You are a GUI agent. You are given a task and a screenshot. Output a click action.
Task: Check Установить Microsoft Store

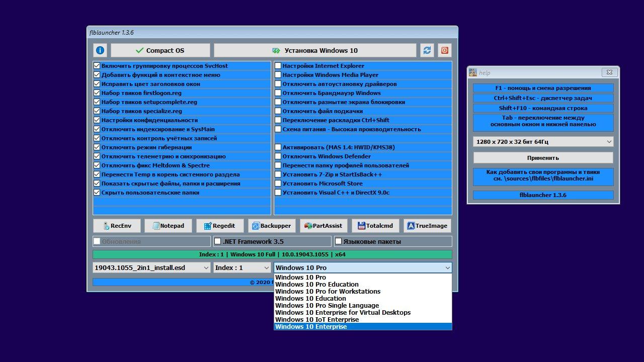(278, 184)
